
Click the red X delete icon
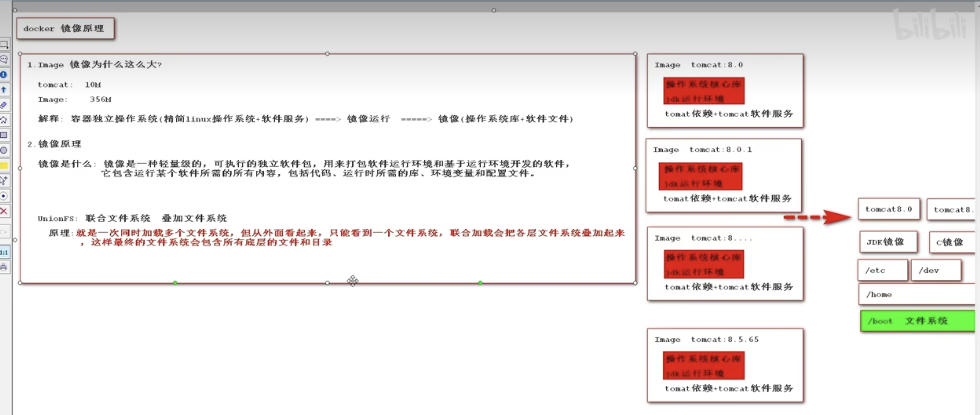[x=4, y=211]
